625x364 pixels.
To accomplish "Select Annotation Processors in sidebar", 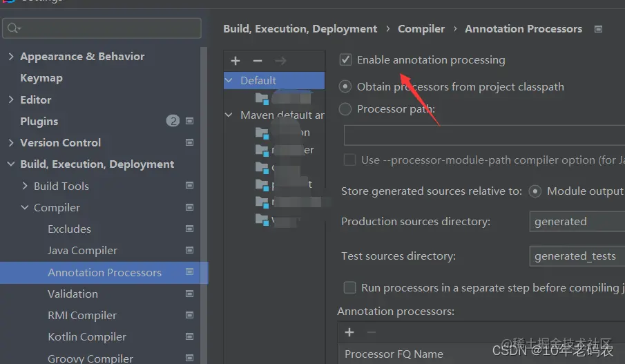I will [104, 273].
